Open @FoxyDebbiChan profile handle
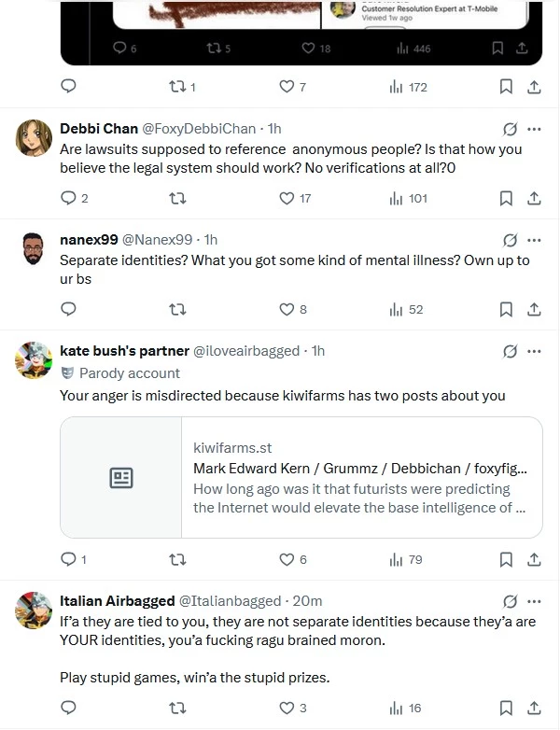This screenshot has width=560, height=730. click(x=199, y=129)
